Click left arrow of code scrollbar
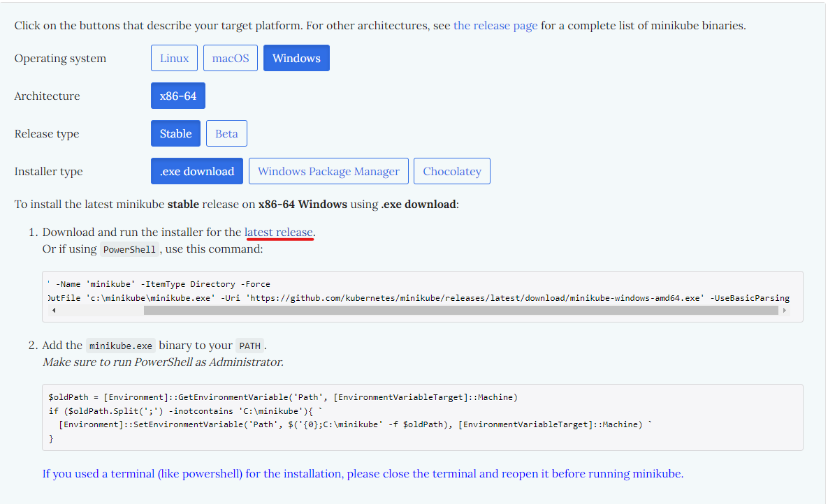The height and width of the screenshot is (504, 828). 54,311
